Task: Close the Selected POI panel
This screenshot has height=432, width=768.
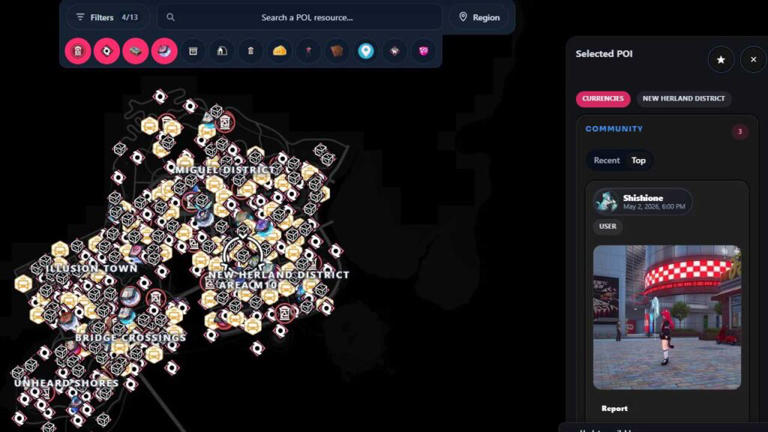Action: [x=753, y=60]
